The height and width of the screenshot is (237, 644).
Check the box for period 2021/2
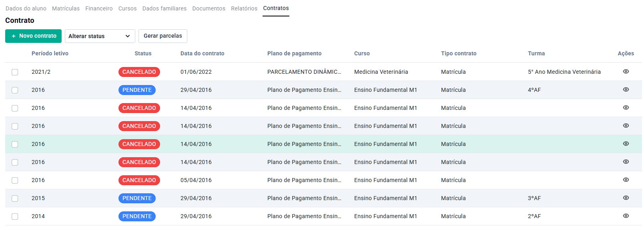coord(15,72)
